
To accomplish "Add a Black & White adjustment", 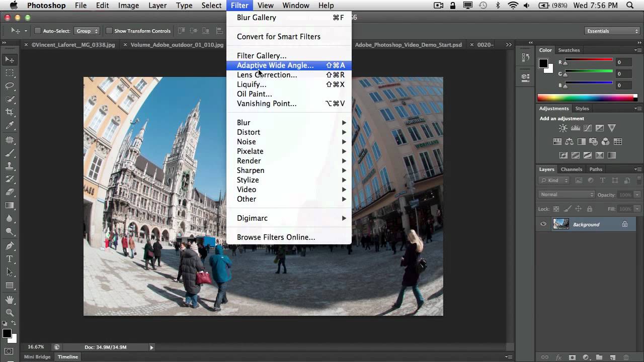I will tap(582, 141).
